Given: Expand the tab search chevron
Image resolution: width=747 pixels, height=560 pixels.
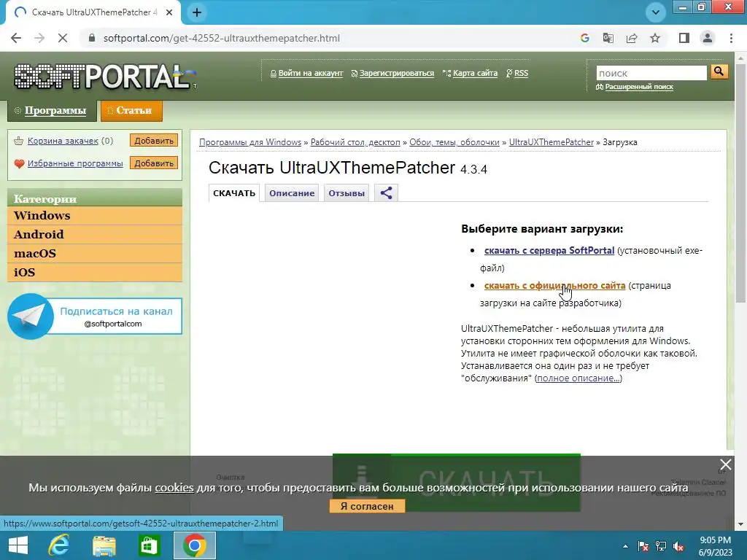Looking at the screenshot, I should (656, 12).
